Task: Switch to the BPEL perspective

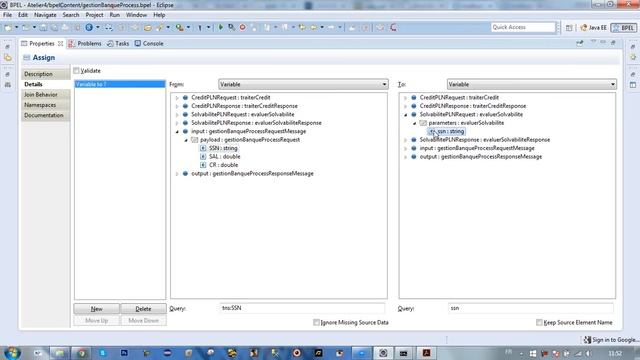Action: (x=624, y=28)
